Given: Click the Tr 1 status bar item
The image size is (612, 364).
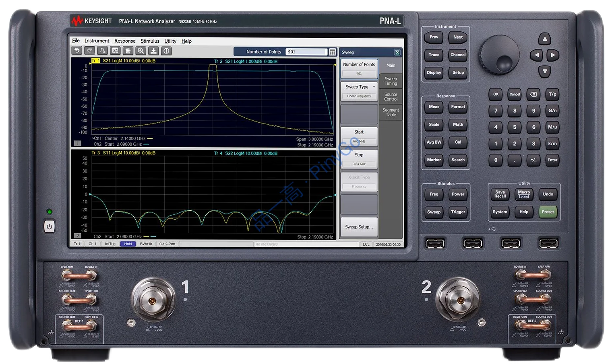Looking at the screenshot, I should pos(77,244).
